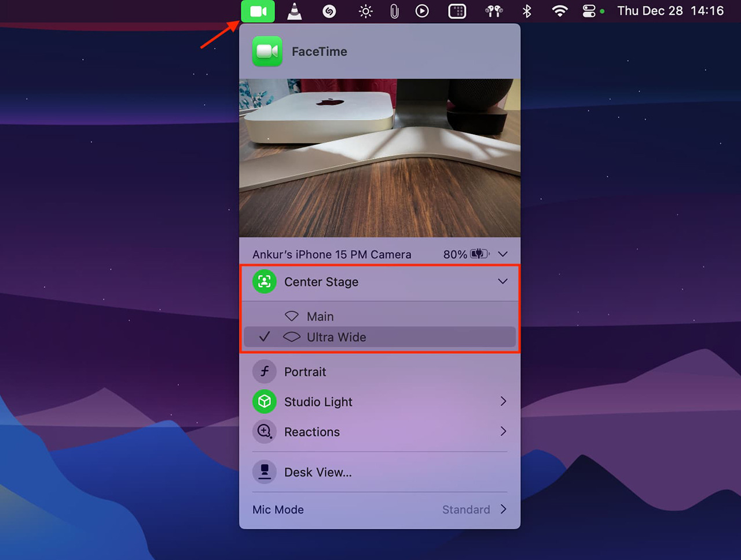The width and height of the screenshot is (741, 560).
Task: Open the AirPods menu bar icon
Action: (493, 11)
